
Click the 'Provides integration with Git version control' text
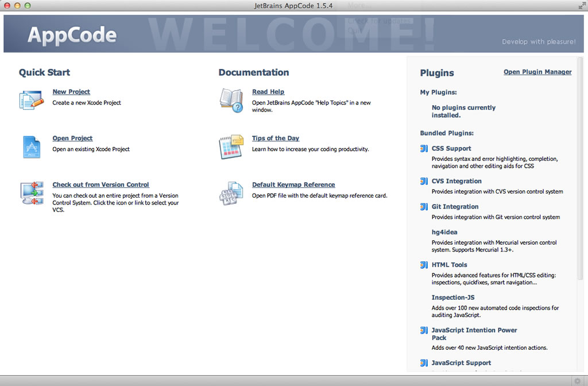pyautogui.click(x=496, y=217)
